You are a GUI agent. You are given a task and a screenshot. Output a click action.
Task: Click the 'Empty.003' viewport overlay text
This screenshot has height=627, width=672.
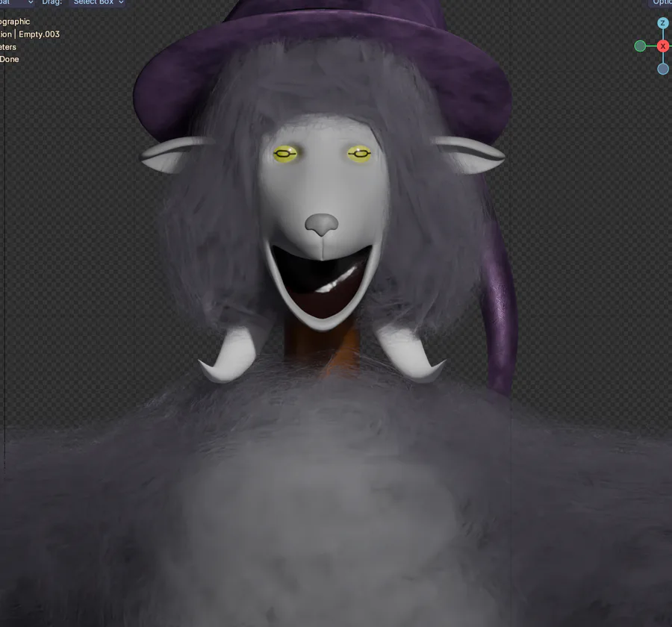(39, 34)
